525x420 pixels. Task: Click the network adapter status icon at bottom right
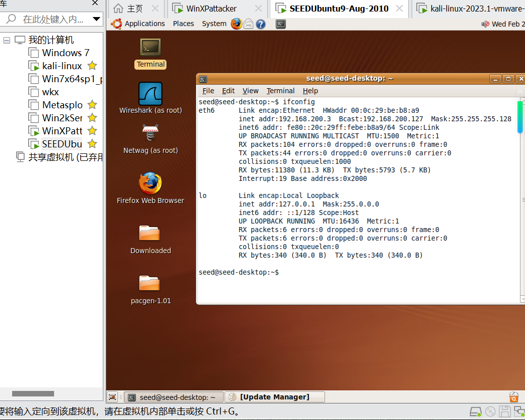point(519,411)
